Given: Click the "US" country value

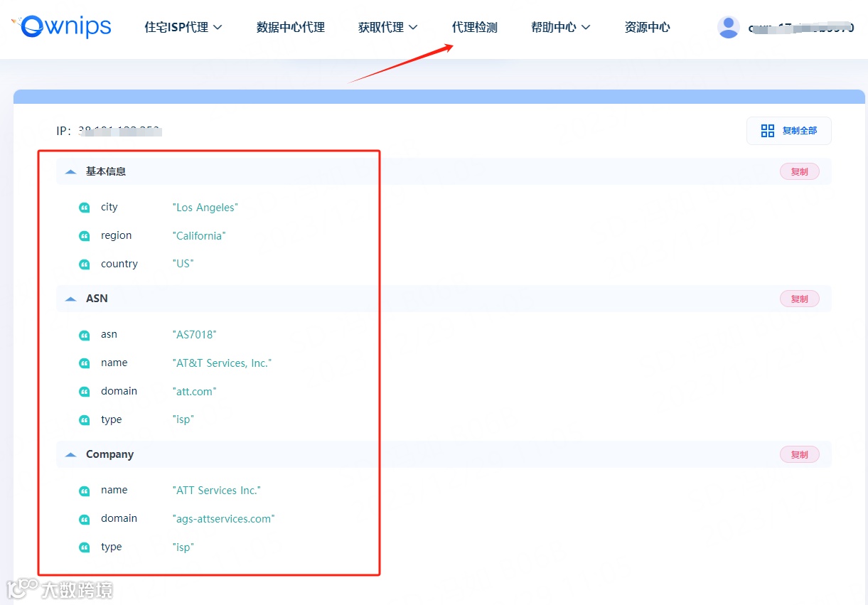Looking at the screenshot, I should click(183, 264).
